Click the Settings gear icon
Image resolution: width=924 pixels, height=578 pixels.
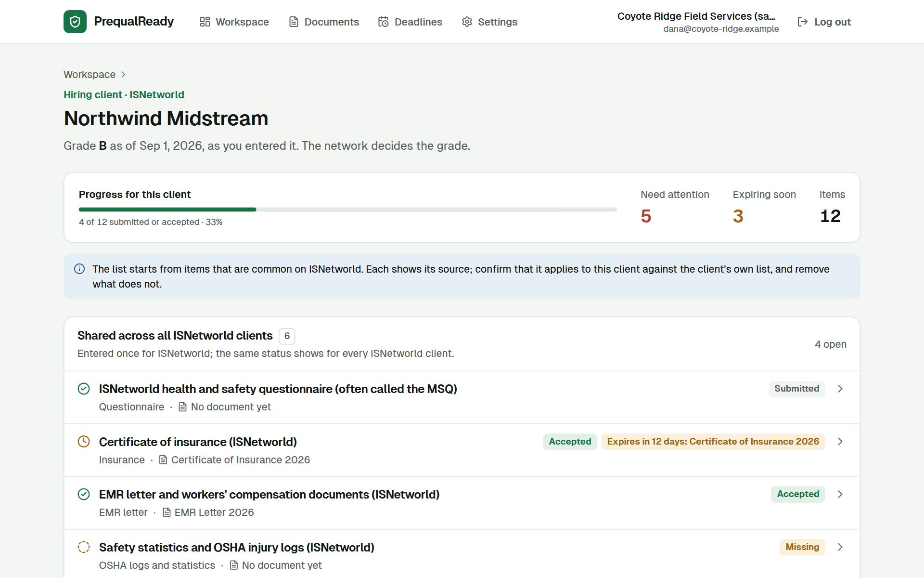click(x=467, y=22)
